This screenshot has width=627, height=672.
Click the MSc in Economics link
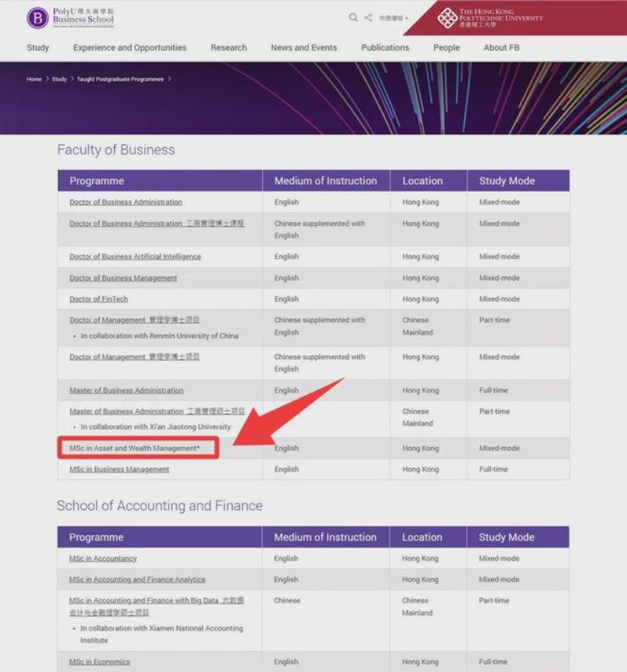99,662
